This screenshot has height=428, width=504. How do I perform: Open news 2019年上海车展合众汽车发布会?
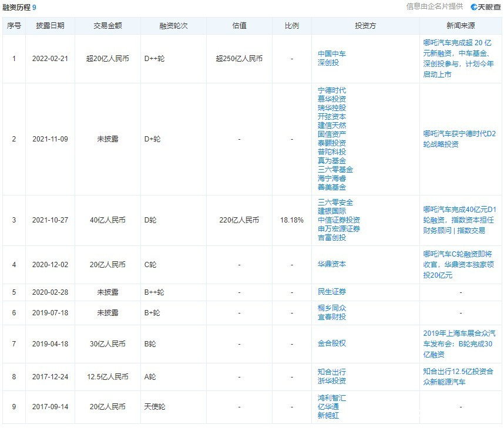459,344
